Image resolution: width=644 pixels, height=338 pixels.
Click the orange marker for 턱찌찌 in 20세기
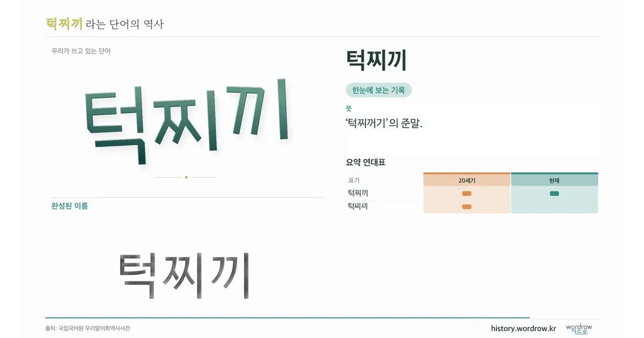(x=467, y=207)
